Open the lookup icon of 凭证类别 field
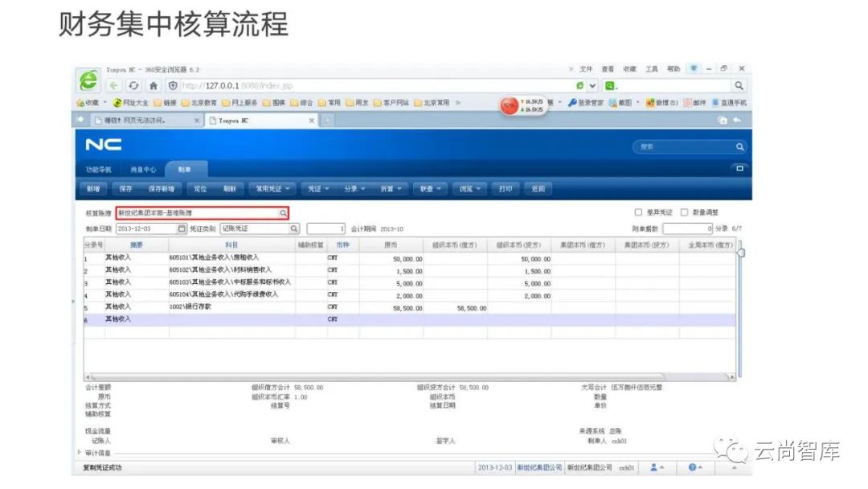The width and height of the screenshot is (868, 489). click(294, 228)
